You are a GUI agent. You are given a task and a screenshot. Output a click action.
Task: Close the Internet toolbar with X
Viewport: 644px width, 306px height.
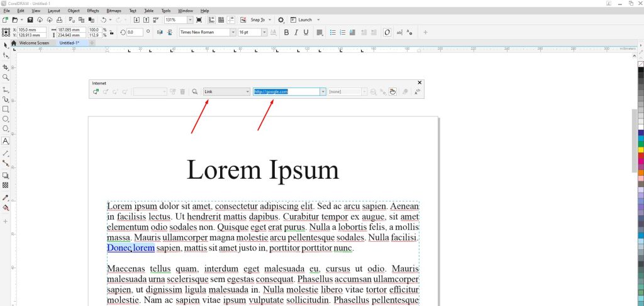419,82
